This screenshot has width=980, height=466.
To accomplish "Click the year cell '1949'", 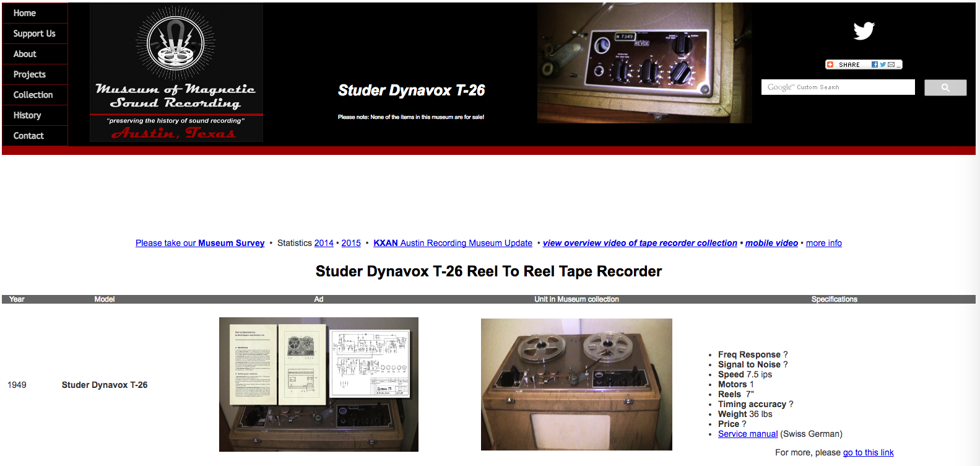I will coord(17,385).
